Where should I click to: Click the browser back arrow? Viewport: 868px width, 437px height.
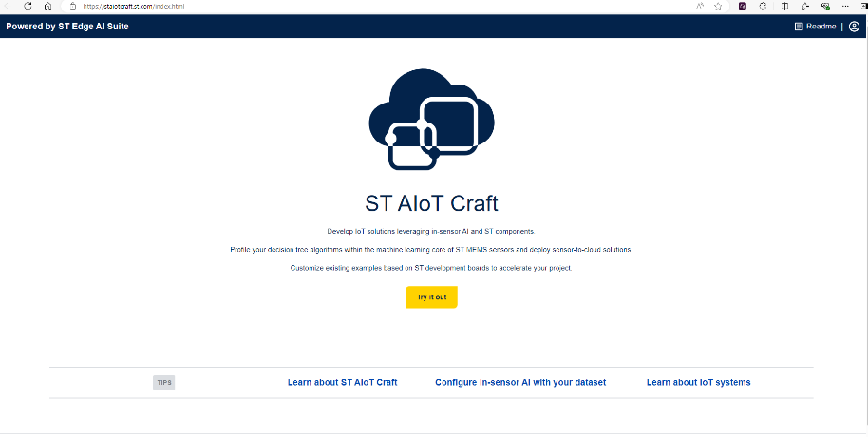click(8, 6)
